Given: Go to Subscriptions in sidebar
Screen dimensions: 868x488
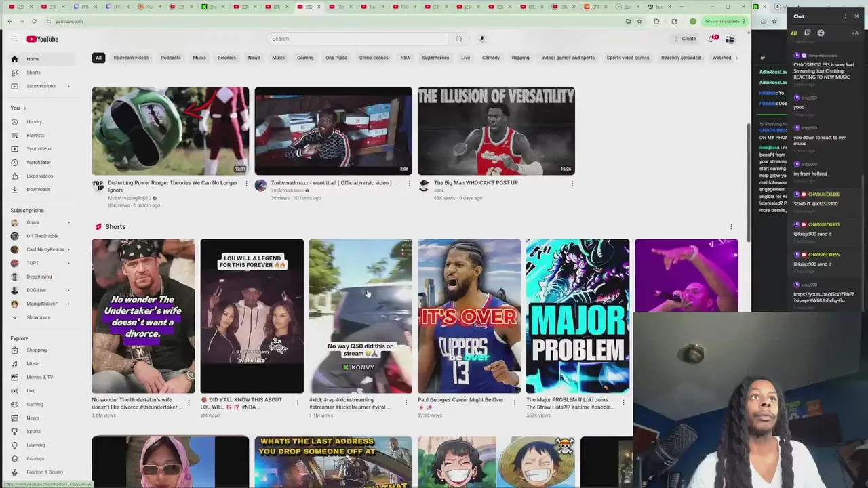Looking at the screenshot, I should (x=43, y=86).
